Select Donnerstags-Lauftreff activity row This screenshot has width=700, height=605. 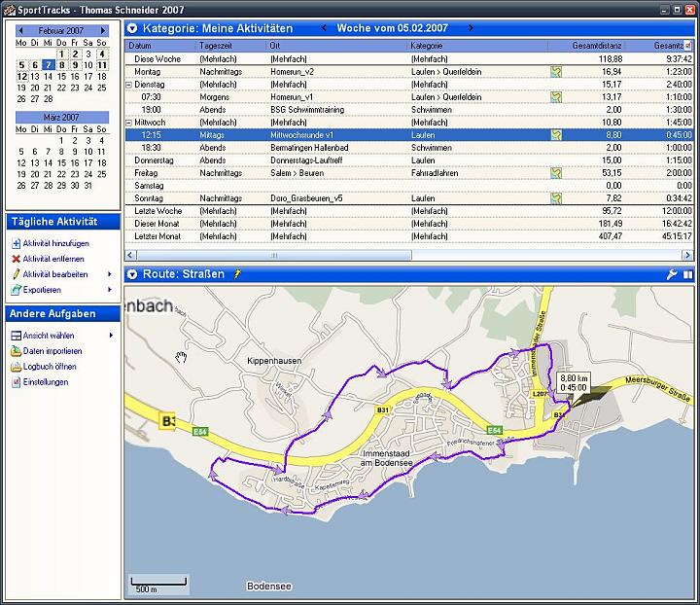(x=409, y=160)
